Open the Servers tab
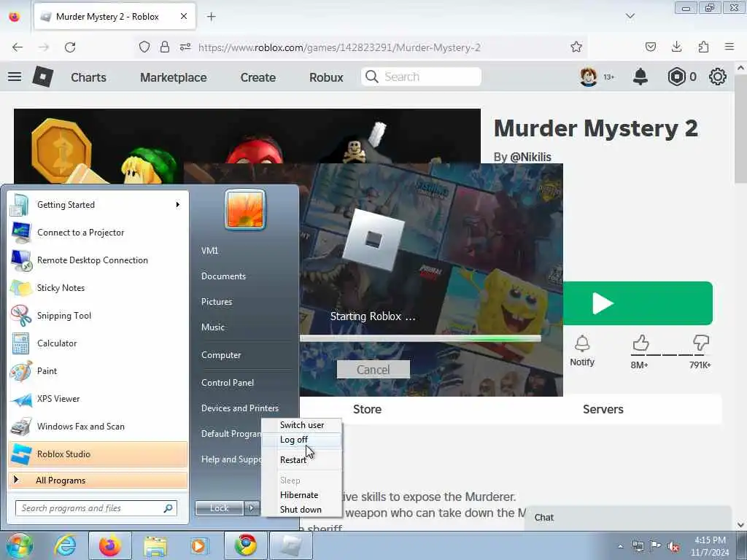Viewport: 747px width, 560px height. tap(603, 409)
